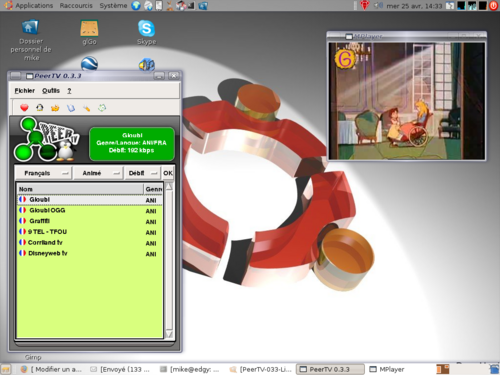Click the green refresh icon in toolbar

tap(102, 108)
